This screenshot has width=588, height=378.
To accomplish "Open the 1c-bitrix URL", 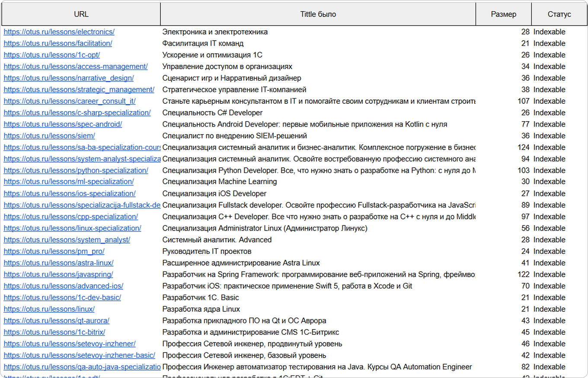I will (x=54, y=332).
